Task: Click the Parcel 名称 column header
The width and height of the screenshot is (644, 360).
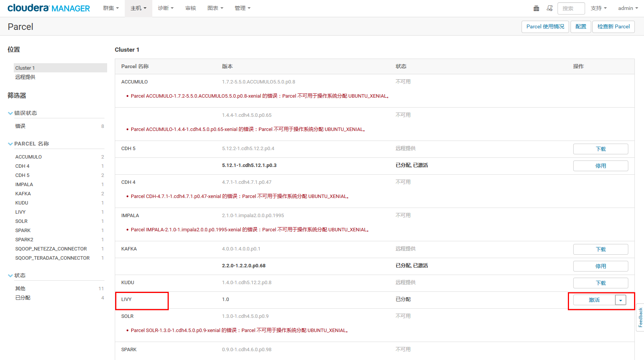Action: (135, 66)
